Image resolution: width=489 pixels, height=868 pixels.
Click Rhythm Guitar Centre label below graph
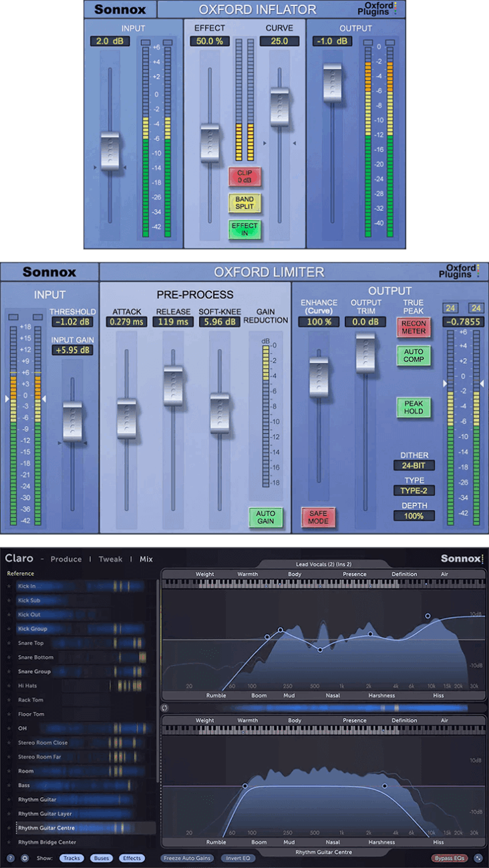point(324,852)
